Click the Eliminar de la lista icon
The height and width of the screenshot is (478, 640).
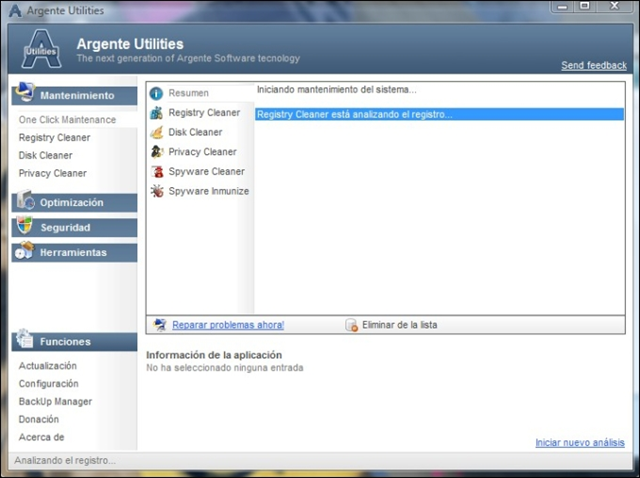pos(351,325)
